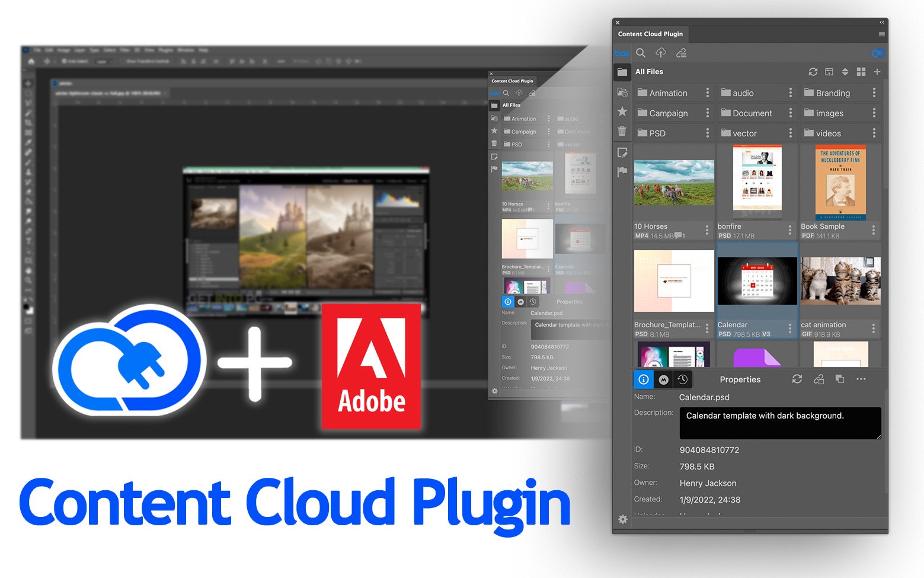
Task: Refresh the All Files listing
Action: point(813,72)
